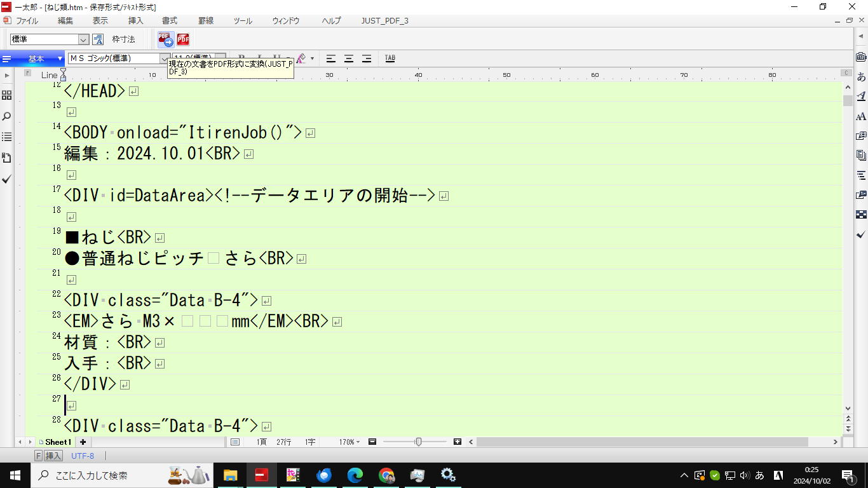Screen dimensions: 868x488
Task: Open the search magnifier in left sidebar
Action: (x=7, y=117)
